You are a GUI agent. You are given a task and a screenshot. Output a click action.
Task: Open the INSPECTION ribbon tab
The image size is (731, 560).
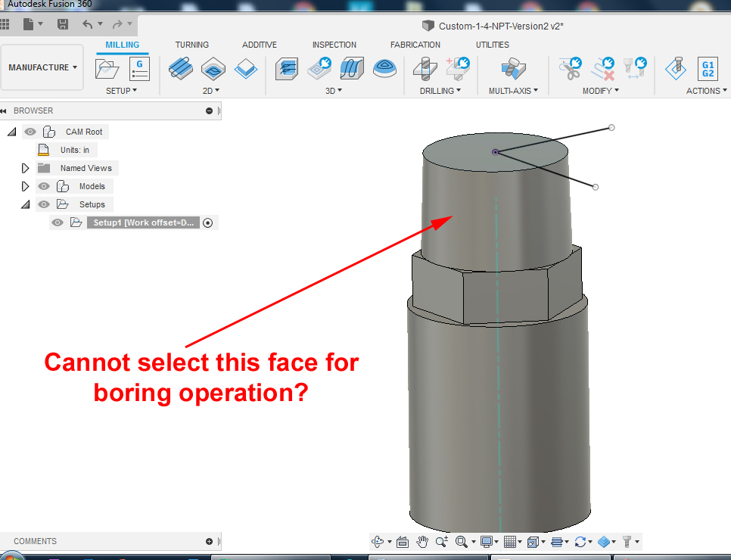coord(334,44)
